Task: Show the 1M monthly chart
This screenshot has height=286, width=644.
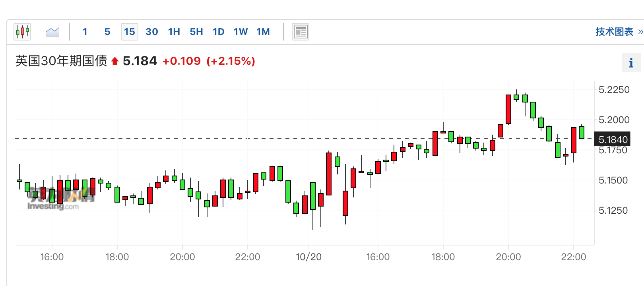Action: pos(263,32)
